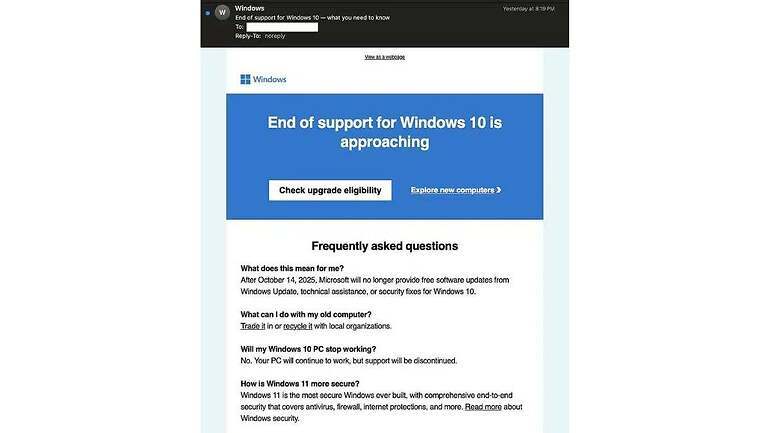
Task: Follow the recycle it link
Action: click(298, 326)
